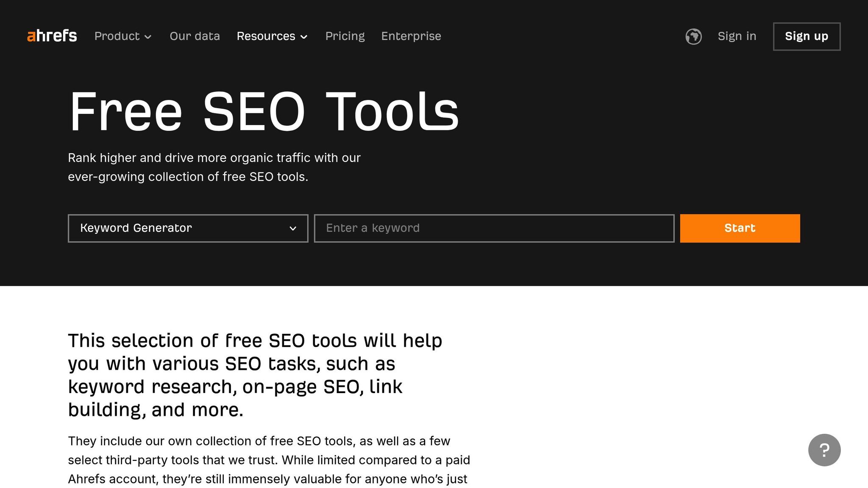868x488 pixels.
Task: Click the Free SEO Tools heading
Action: [263, 112]
